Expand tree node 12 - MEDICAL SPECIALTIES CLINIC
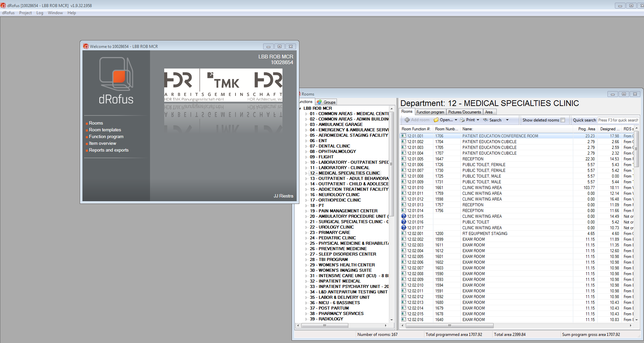This screenshot has height=343, width=644. (x=306, y=173)
